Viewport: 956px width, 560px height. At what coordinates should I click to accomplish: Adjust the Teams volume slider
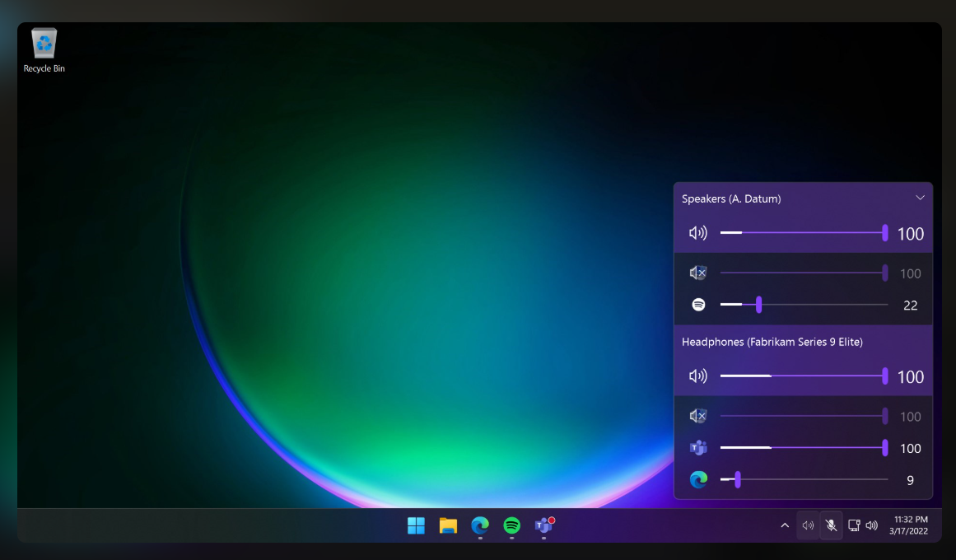[804, 448]
